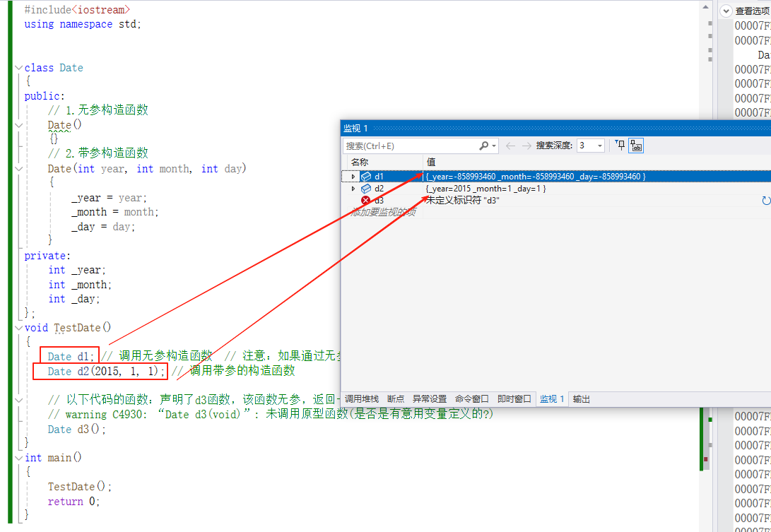Switch to the Output tab (输出)
This screenshot has width=771, height=532.
(x=581, y=398)
